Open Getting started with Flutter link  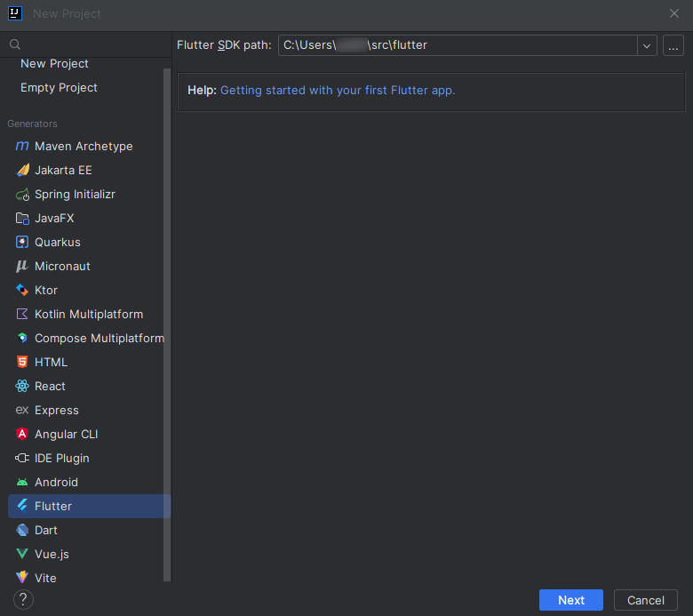pyautogui.click(x=338, y=90)
